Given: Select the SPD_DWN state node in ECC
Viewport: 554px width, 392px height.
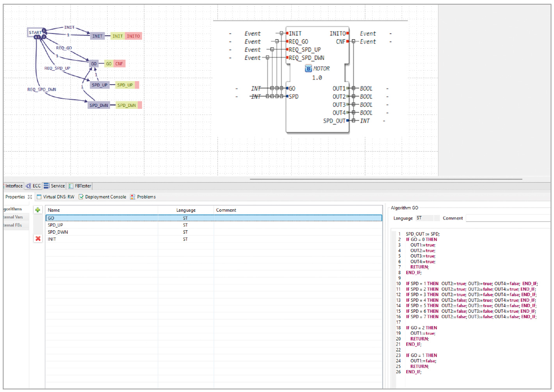Looking at the screenshot, I should pos(98,105).
